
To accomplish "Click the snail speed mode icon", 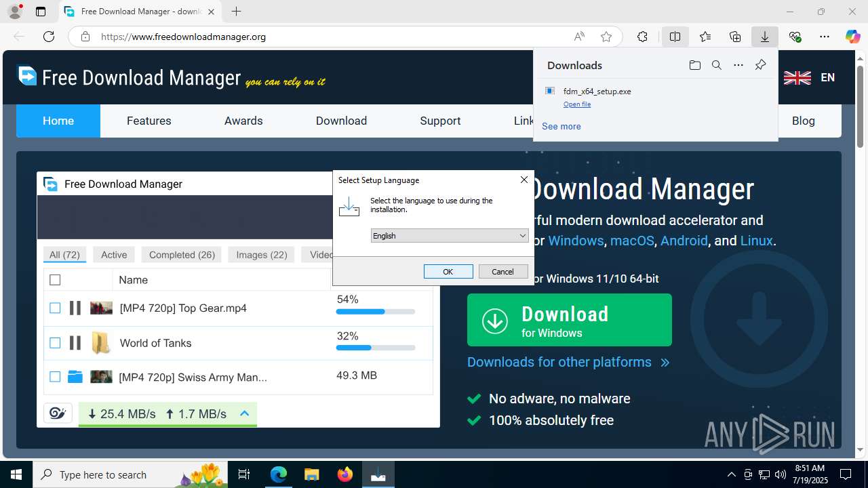I will tap(58, 413).
